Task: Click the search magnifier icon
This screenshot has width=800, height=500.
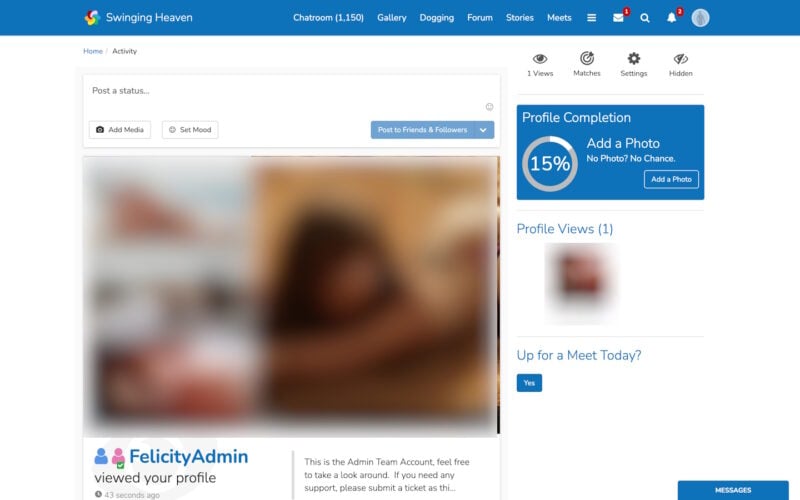Action: coord(645,18)
